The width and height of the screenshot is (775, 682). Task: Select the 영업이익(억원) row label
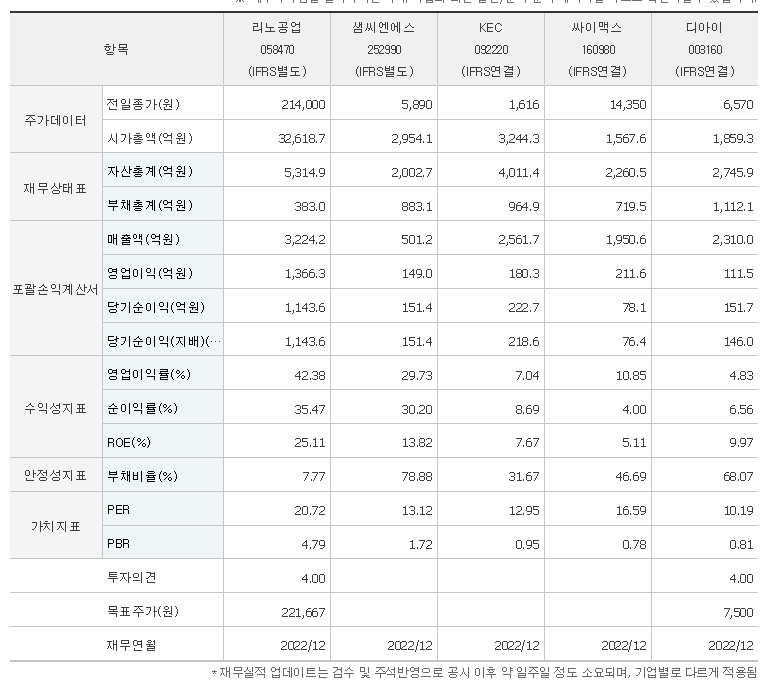[x=150, y=273]
